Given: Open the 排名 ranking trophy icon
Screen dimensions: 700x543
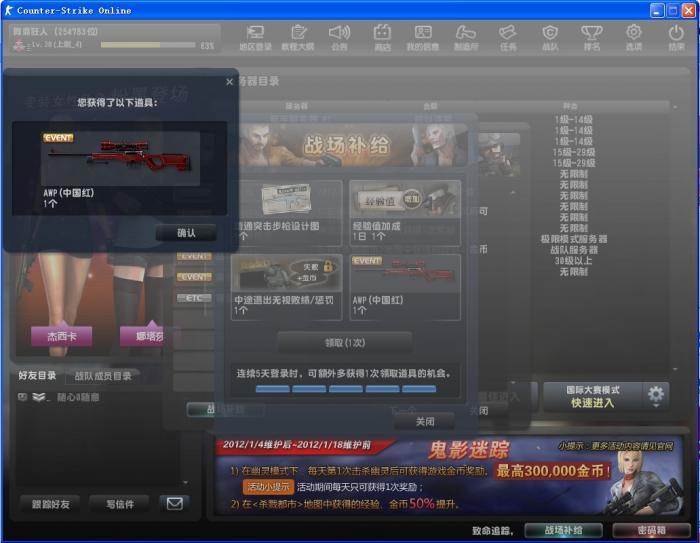Looking at the screenshot, I should click(x=592, y=37).
